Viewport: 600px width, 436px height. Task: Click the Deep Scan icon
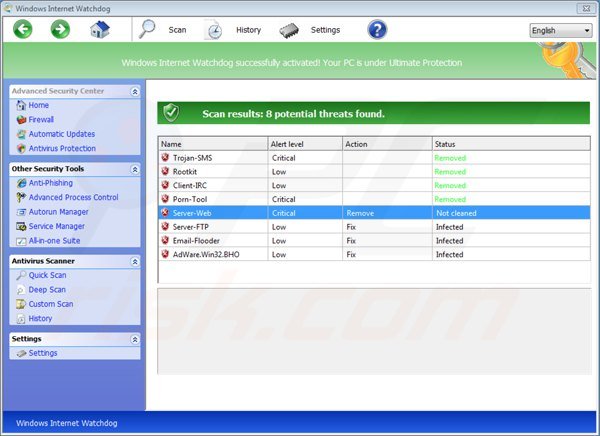pos(21,290)
